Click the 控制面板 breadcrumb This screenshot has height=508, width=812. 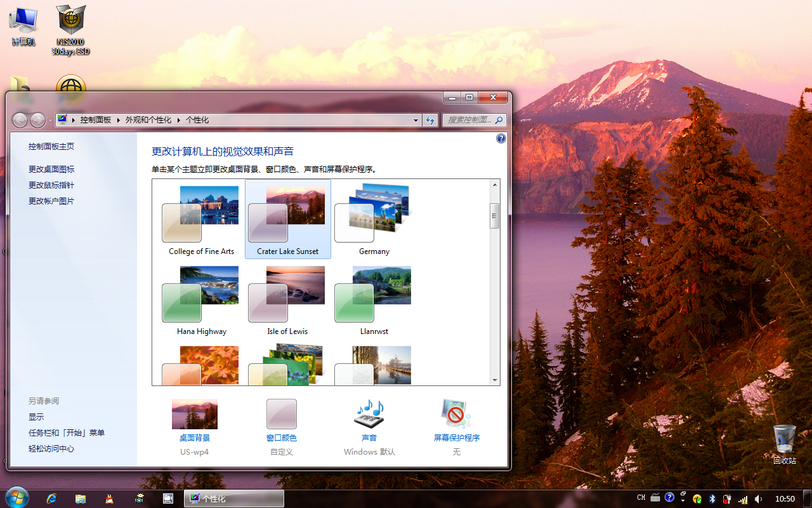pos(96,120)
